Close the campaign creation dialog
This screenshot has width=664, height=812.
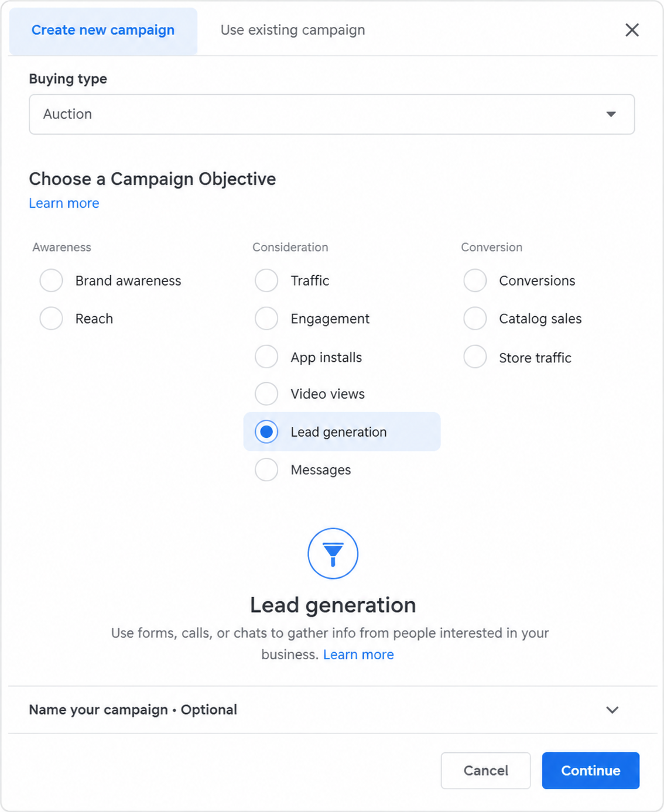click(632, 30)
